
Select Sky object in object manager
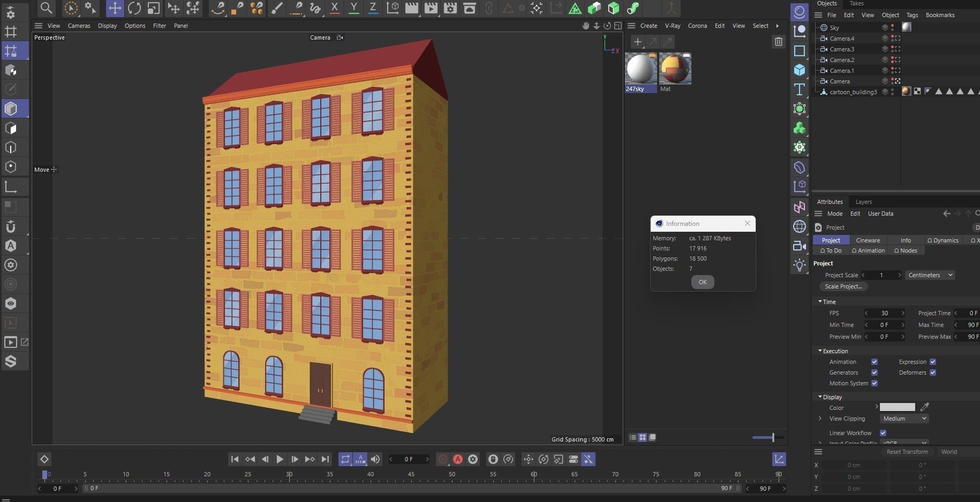[834, 28]
